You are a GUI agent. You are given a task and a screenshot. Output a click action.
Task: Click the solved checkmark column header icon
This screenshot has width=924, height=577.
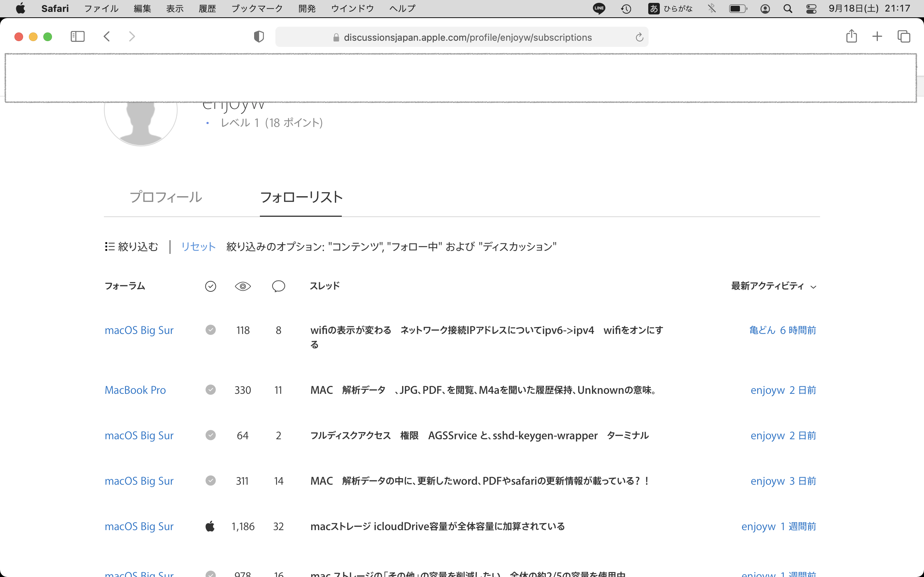[x=210, y=286]
